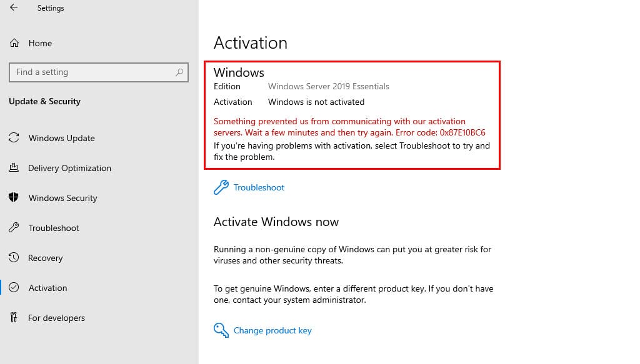Select For developers in sidebar
This screenshot has width=640, height=364.
56,318
